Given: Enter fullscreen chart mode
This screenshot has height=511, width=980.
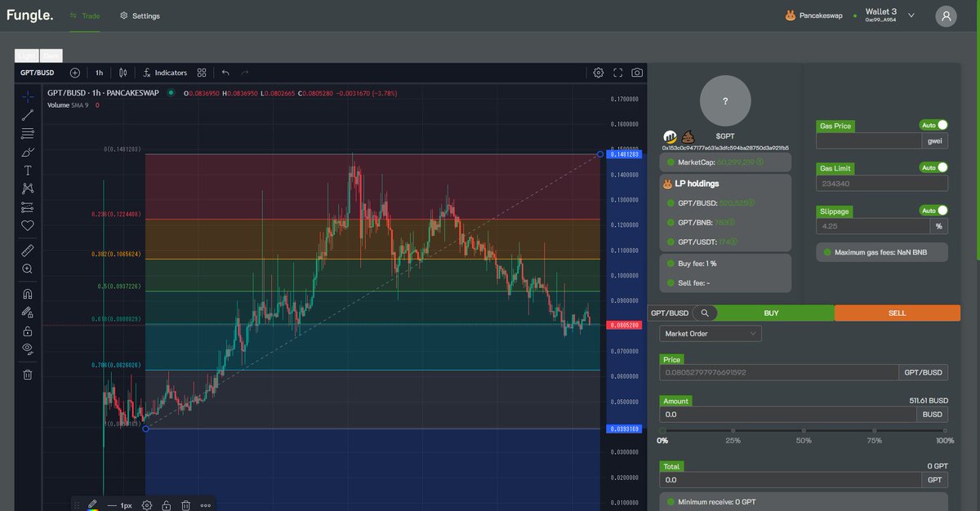Looking at the screenshot, I should [x=618, y=73].
